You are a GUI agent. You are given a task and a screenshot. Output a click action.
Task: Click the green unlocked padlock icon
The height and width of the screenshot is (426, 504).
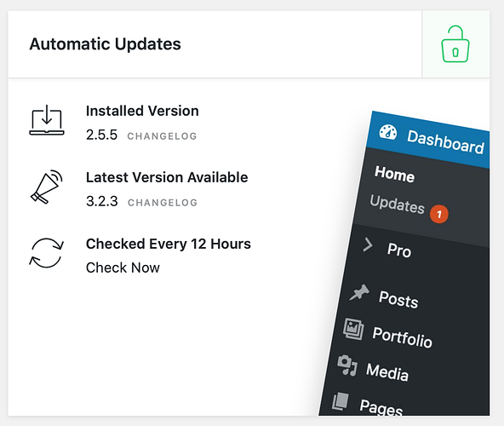pos(455,44)
